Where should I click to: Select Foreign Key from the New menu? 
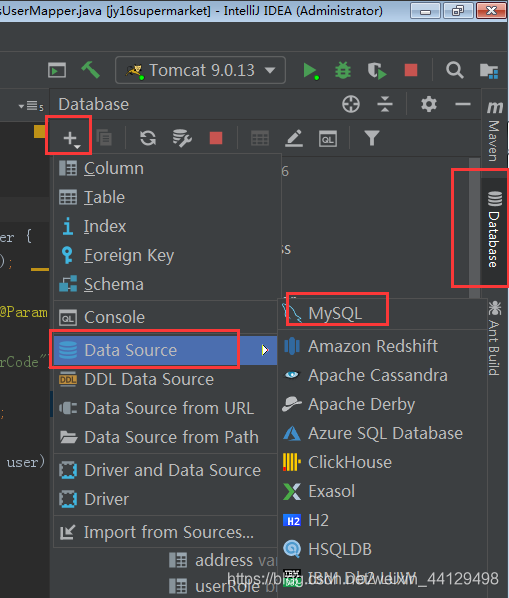coord(167,255)
